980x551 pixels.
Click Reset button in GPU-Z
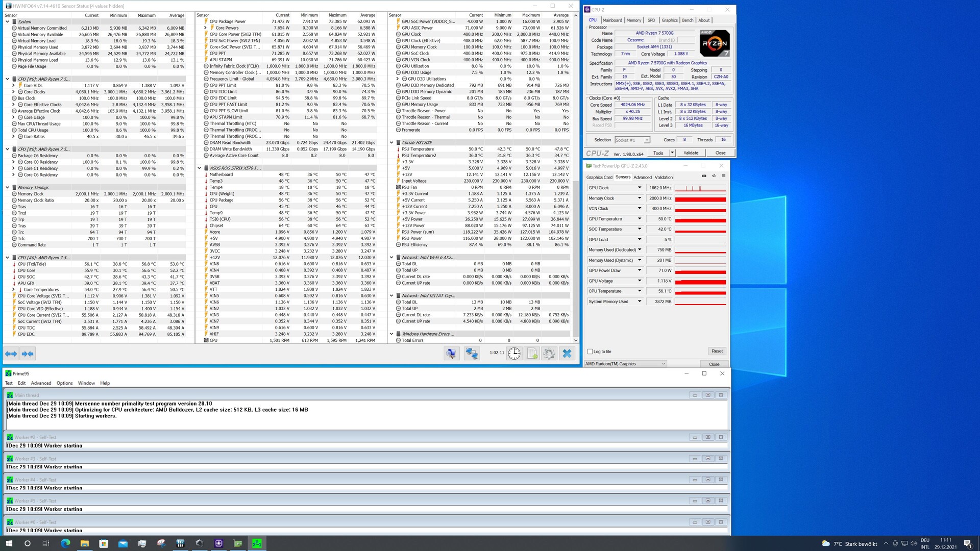click(x=717, y=351)
